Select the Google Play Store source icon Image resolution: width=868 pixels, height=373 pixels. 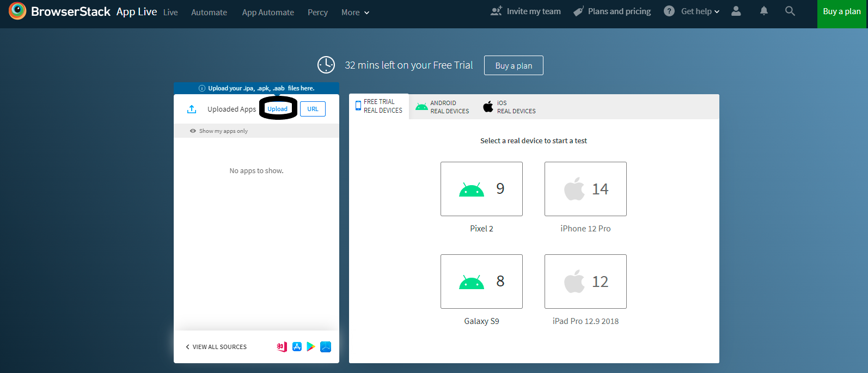pyautogui.click(x=311, y=347)
